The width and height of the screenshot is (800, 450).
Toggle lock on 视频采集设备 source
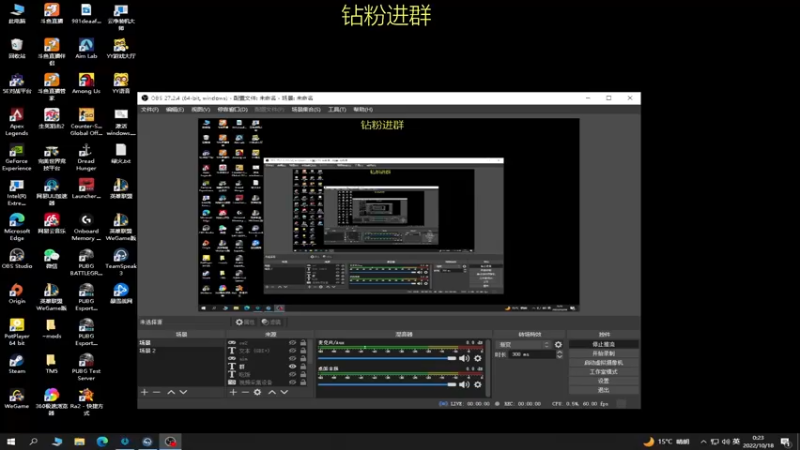(303, 382)
